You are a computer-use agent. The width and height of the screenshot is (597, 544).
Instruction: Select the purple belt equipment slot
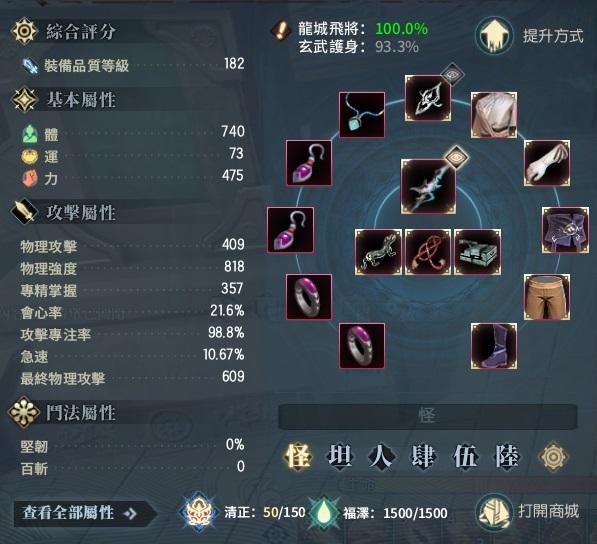(565, 230)
